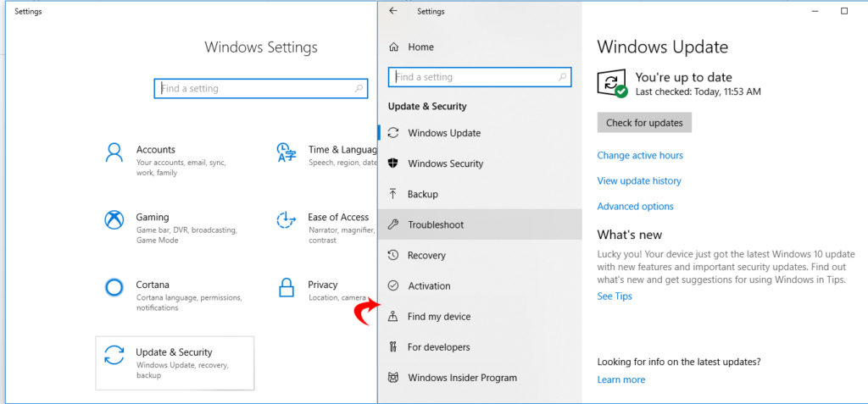Select Recovery in the sidebar

426,255
